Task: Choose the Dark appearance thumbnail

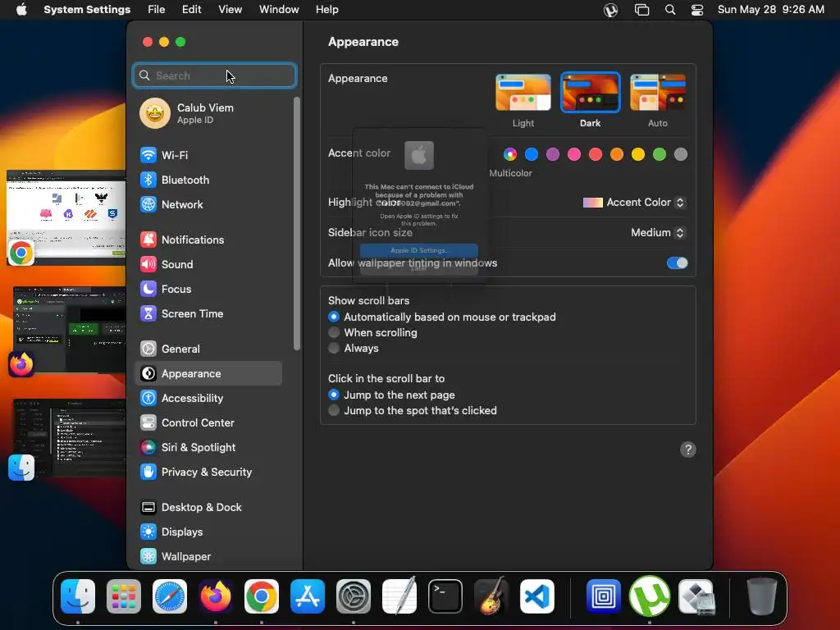Action: pyautogui.click(x=591, y=92)
